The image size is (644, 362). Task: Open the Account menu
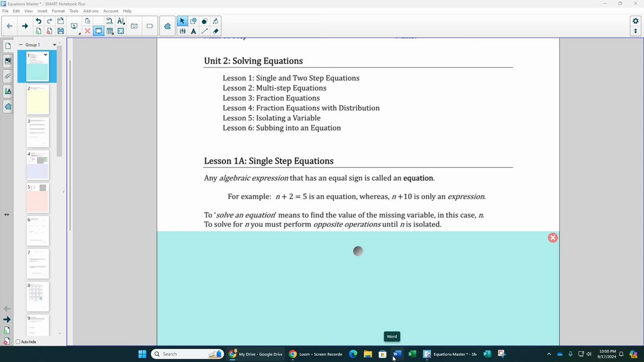pyautogui.click(x=111, y=11)
